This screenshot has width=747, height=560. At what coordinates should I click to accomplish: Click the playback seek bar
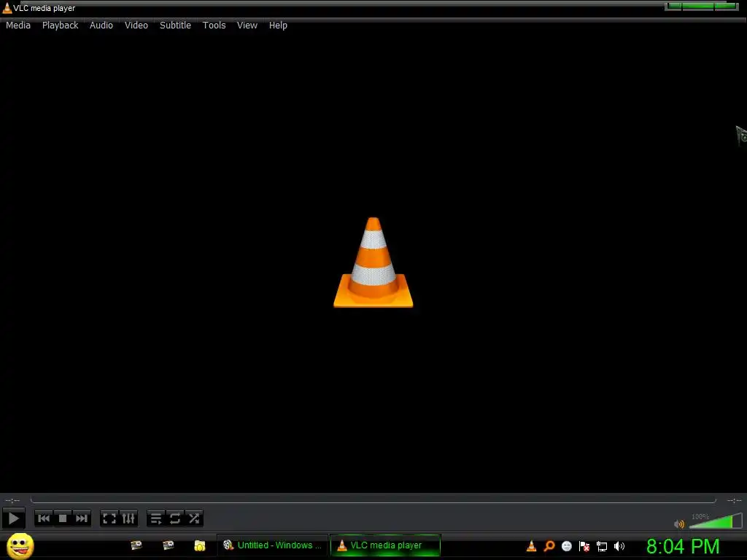coord(373,500)
